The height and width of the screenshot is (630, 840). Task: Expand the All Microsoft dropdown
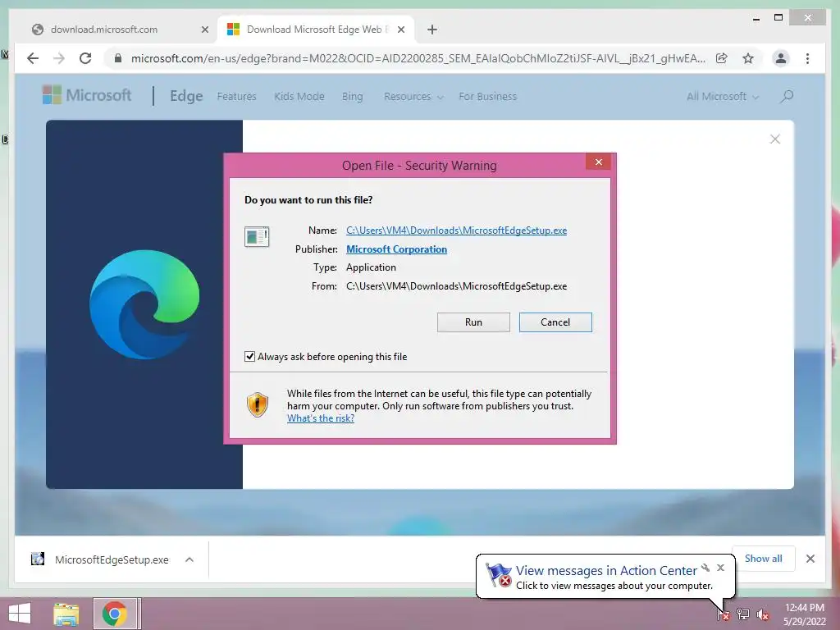pos(723,97)
